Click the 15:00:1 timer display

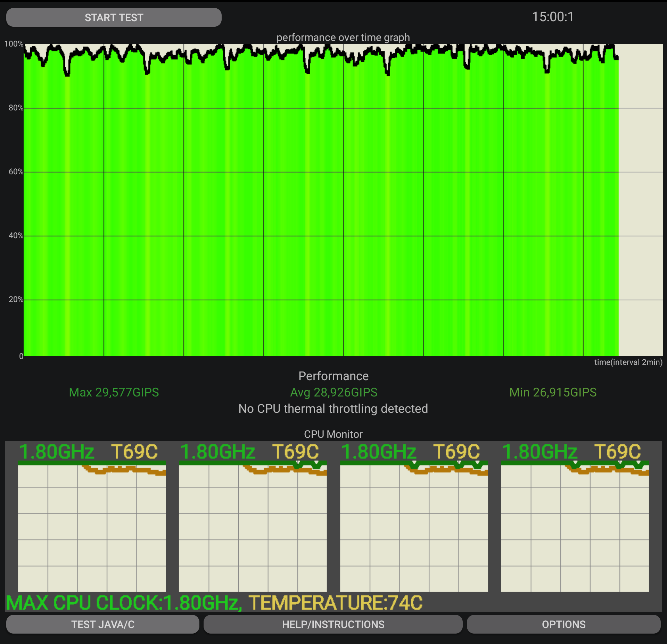point(553,17)
